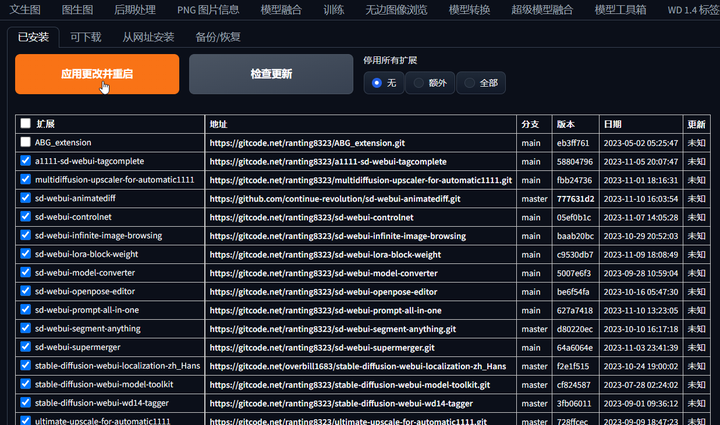Open the 文生图 tab

click(25, 10)
